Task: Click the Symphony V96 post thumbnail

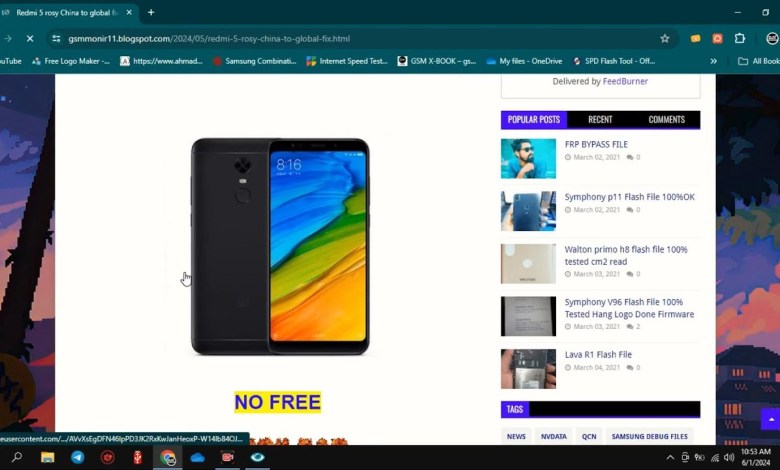Action: (528, 316)
